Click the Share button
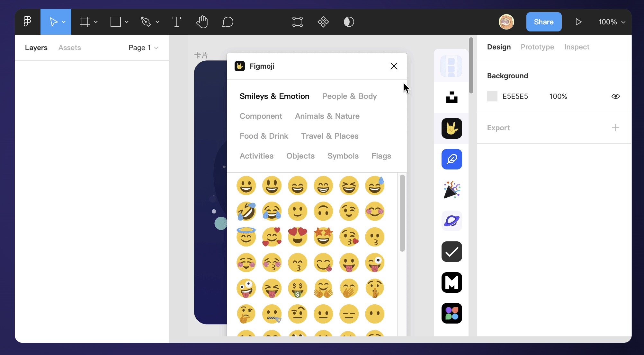This screenshot has height=355, width=644. point(544,22)
